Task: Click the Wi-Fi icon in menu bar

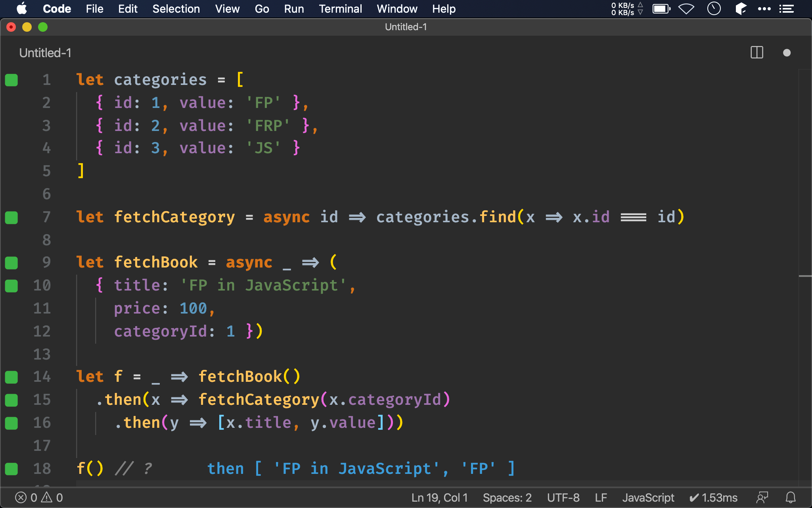Action: pyautogui.click(x=686, y=9)
